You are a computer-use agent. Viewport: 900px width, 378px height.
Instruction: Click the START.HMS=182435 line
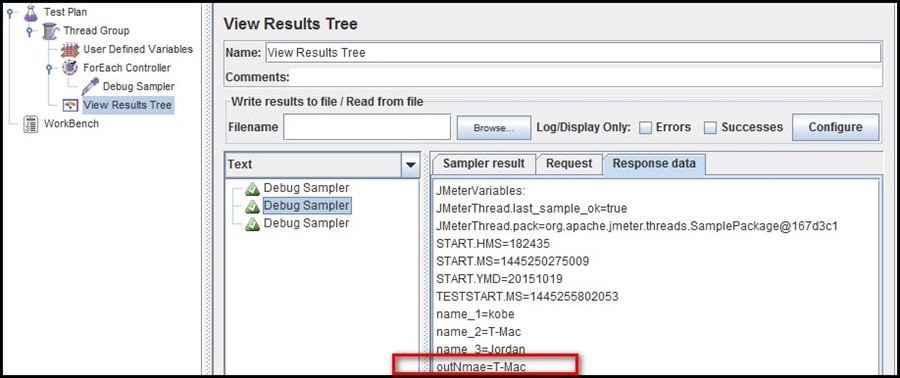(492, 244)
